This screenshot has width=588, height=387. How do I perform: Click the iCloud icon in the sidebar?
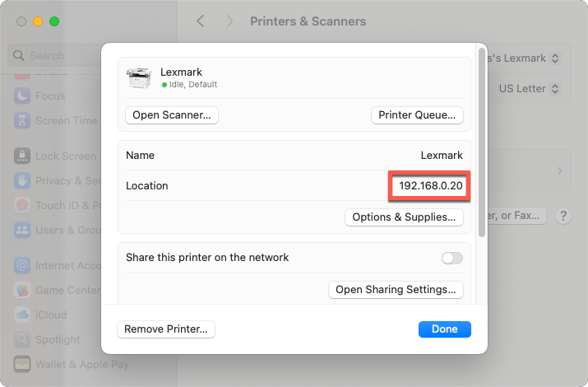[x=22, y=315]
